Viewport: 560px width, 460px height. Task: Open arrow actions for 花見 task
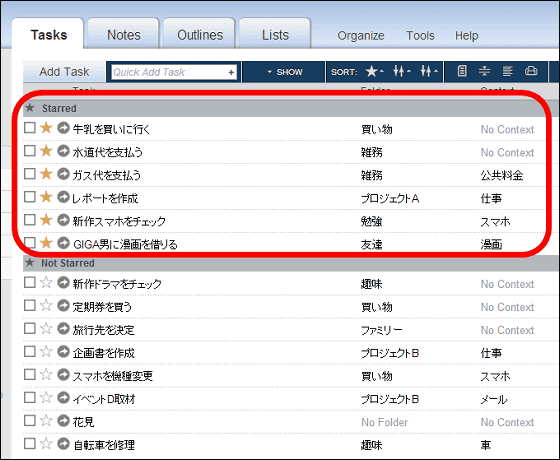pos(63,420)
